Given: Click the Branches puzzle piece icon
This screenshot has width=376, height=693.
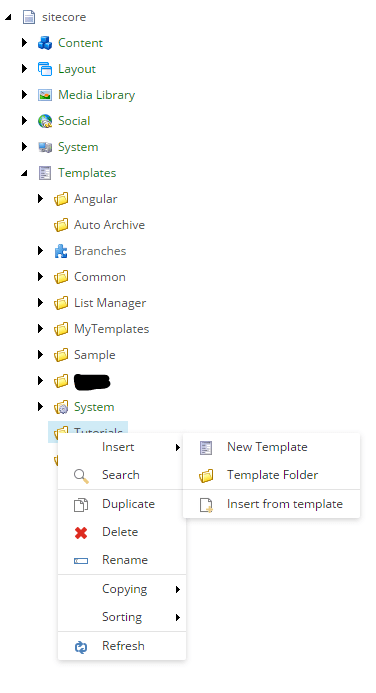Looking at the screenshot, I should tap(61, 251).
